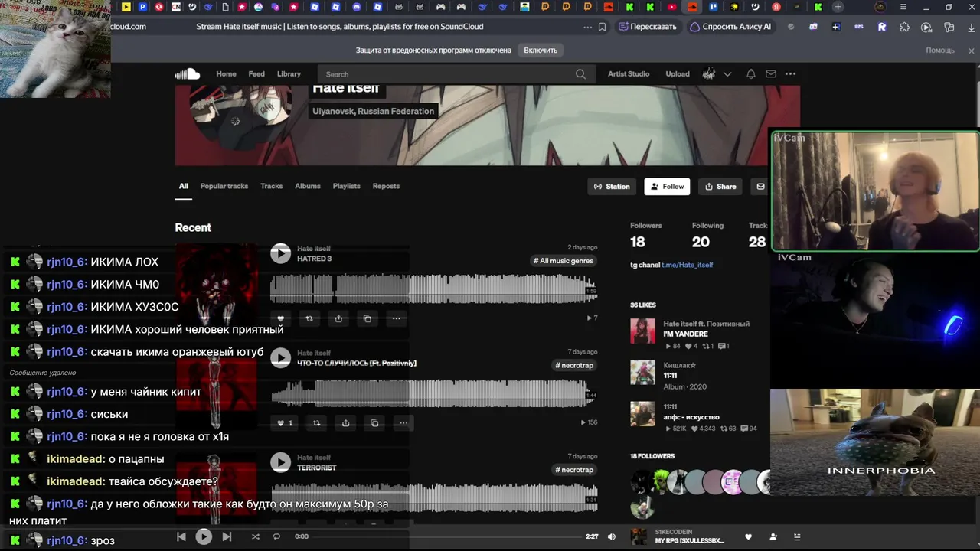Image resolution: width=980 pixels, height=551 pixels.
Task: Open the SoundCloud logo home link
Action: (x=188, y=74)
